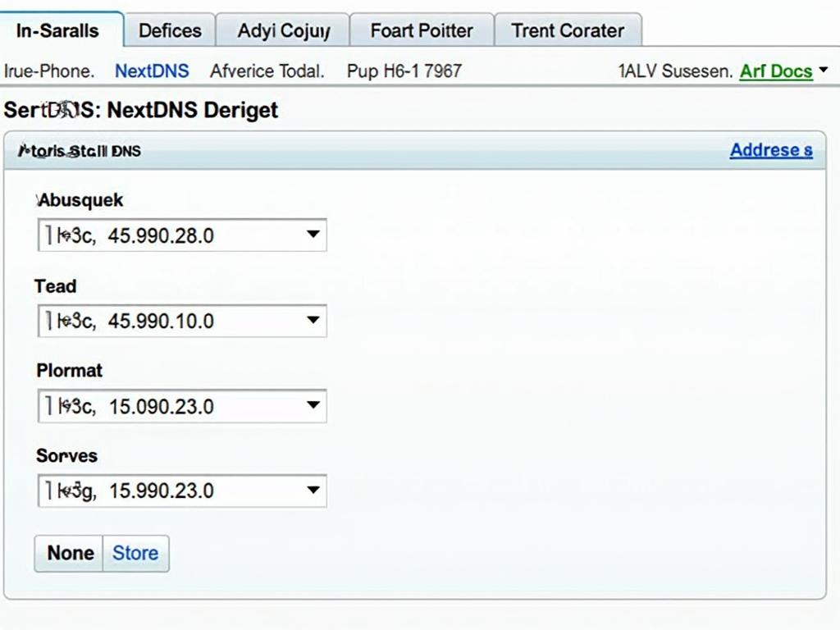Open the Tead dropdown showing 45.990.10.0
This screenshot has height=630, width=840.
[x=182, y=321]
